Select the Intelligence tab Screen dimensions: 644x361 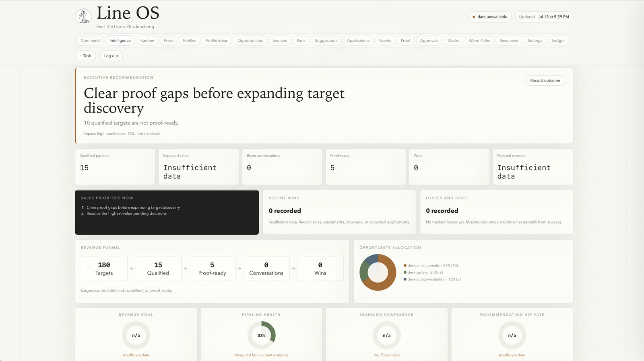pos(120,41)
